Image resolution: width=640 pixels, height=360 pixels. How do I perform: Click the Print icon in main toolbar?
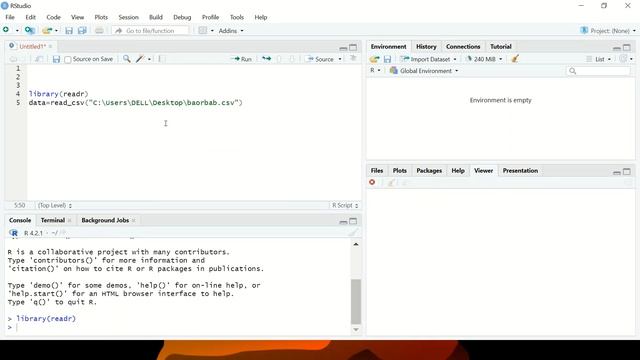coord(99,31)
